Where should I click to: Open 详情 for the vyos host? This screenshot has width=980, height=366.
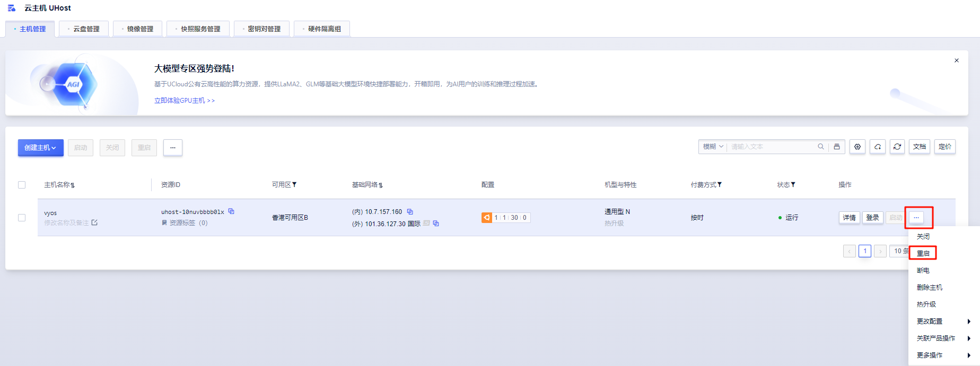[x=850, y=218]
